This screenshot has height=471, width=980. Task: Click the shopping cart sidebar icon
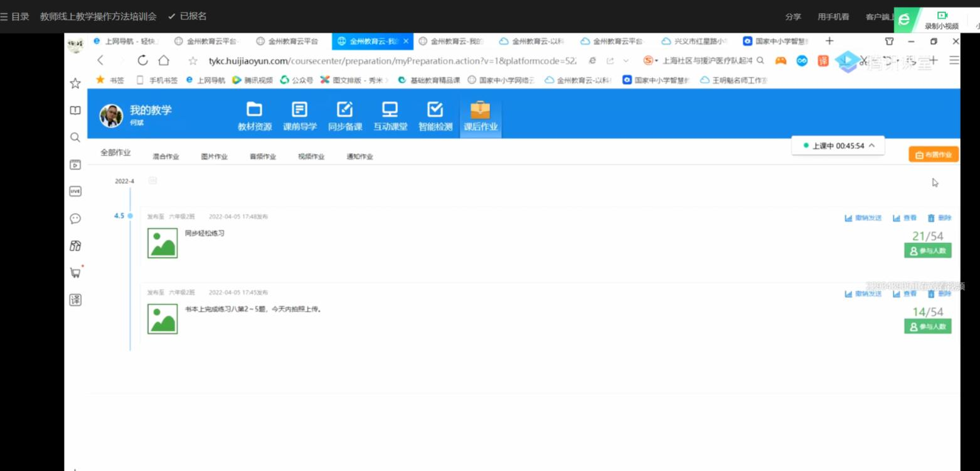pos(75,273)
